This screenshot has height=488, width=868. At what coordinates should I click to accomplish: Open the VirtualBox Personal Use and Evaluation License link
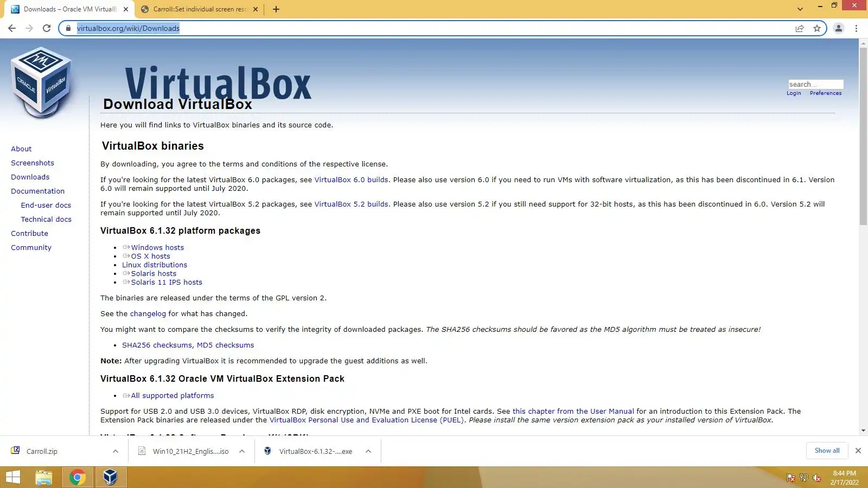[x=367, y=420]
